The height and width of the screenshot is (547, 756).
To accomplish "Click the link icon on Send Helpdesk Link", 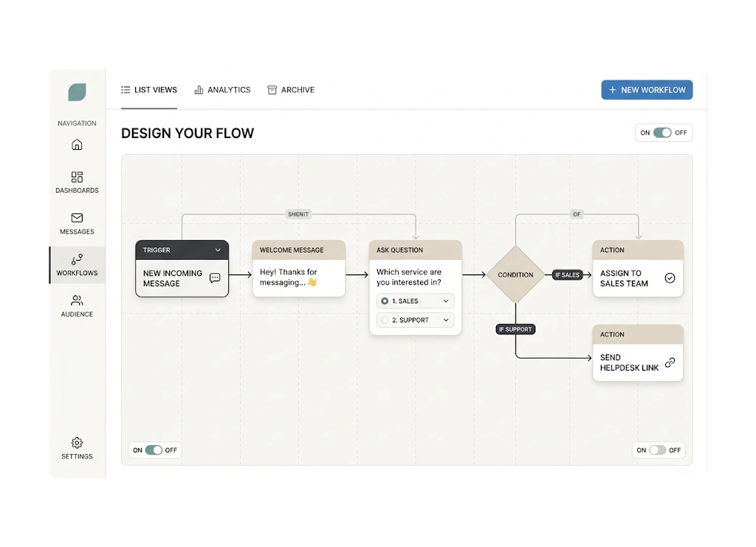I will [x=670, y=362].
